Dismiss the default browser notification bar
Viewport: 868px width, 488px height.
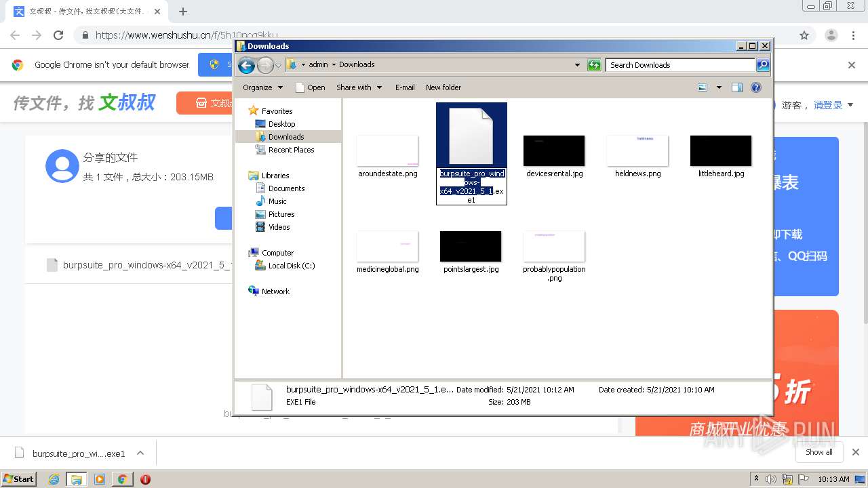click(852, 65)
